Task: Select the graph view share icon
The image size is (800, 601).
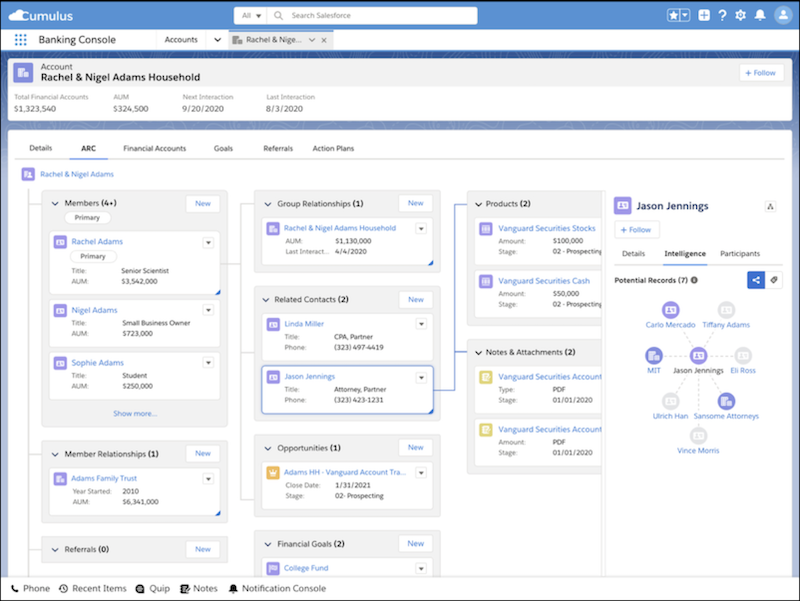Action: pyautogui.click(x=756, y=280)
